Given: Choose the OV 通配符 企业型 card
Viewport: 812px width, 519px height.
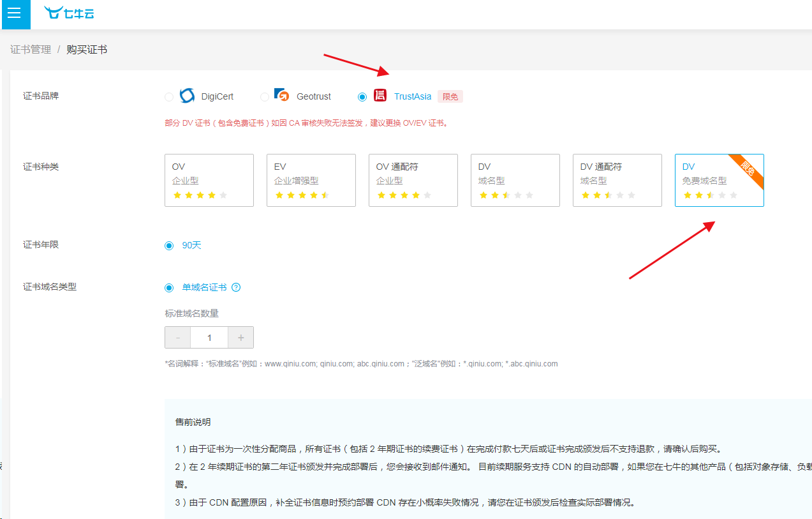Looking at the screenshot, I should tap(413, 180).
